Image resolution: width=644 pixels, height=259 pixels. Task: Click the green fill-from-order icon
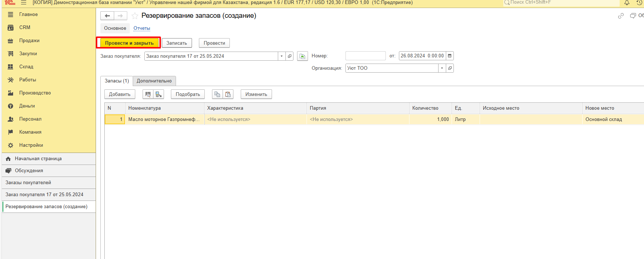coord(302,56)
